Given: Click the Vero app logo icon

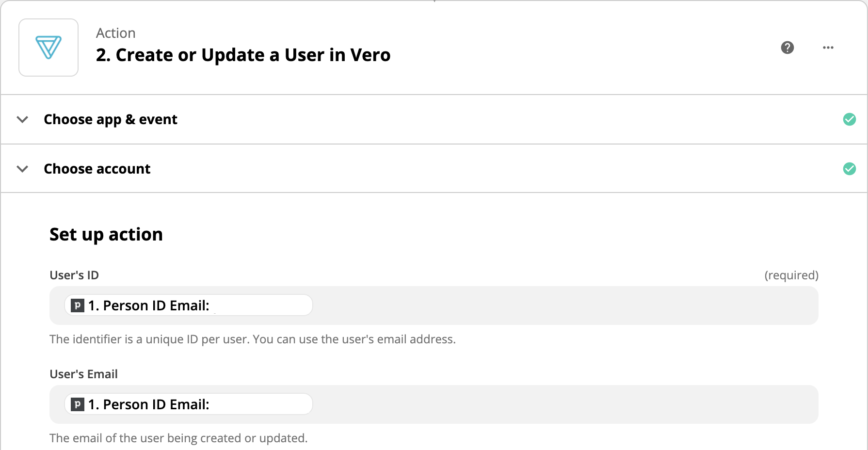Looking at the screenshot, I should coord(48,47).
